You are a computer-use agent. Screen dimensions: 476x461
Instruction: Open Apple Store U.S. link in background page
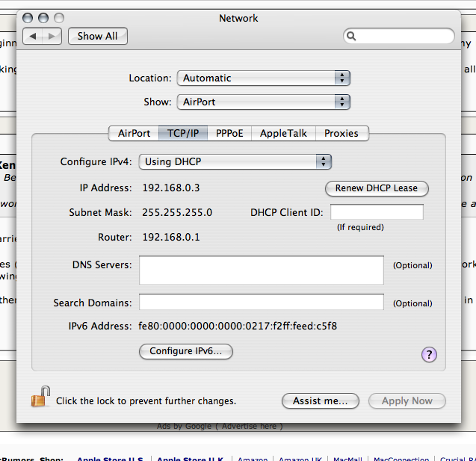click(110, 459)
